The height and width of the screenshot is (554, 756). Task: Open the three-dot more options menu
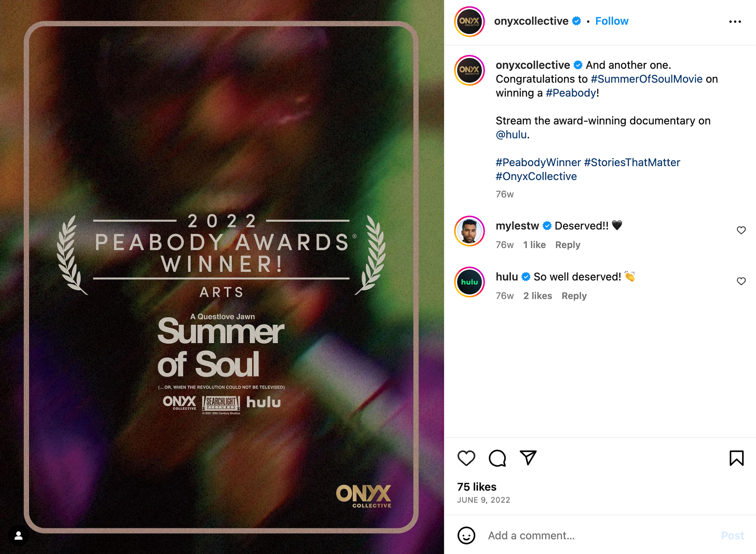pos(735,22)
